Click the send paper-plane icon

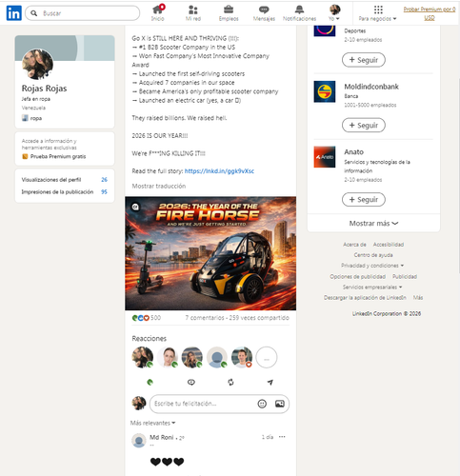(x=270, y=382)
